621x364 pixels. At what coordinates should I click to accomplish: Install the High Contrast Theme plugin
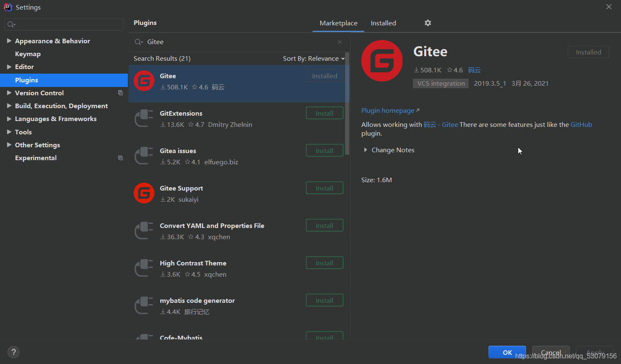pos(325,263)
